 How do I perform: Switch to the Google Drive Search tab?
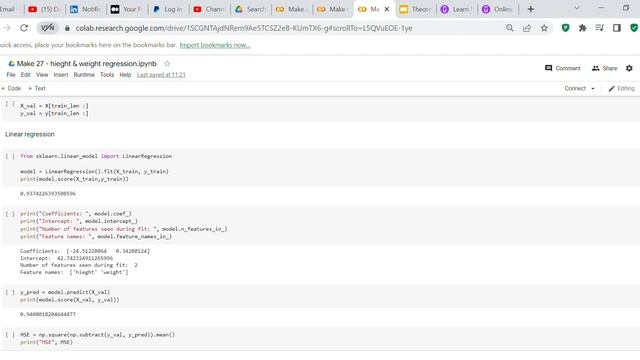(x=250, y=9)
